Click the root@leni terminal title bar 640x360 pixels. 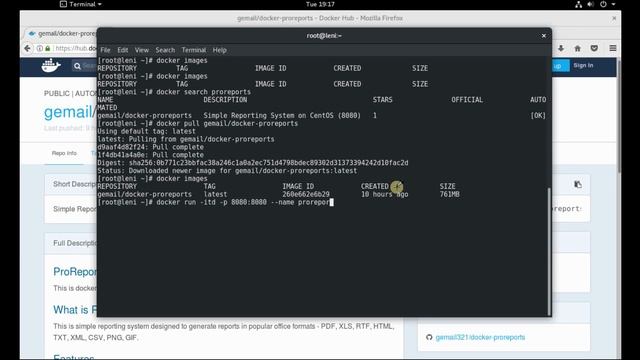coord(324,36)
